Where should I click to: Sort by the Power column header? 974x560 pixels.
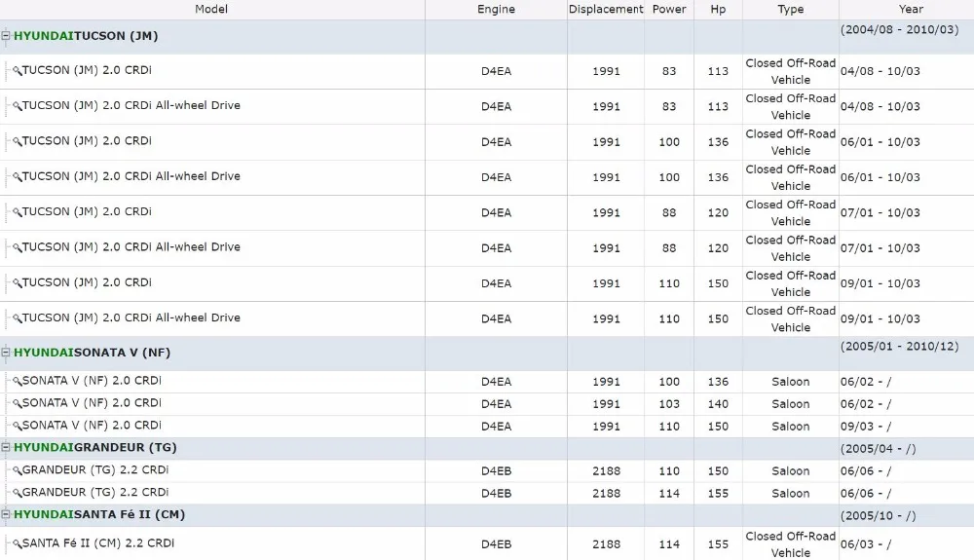(x=669, y=10)
